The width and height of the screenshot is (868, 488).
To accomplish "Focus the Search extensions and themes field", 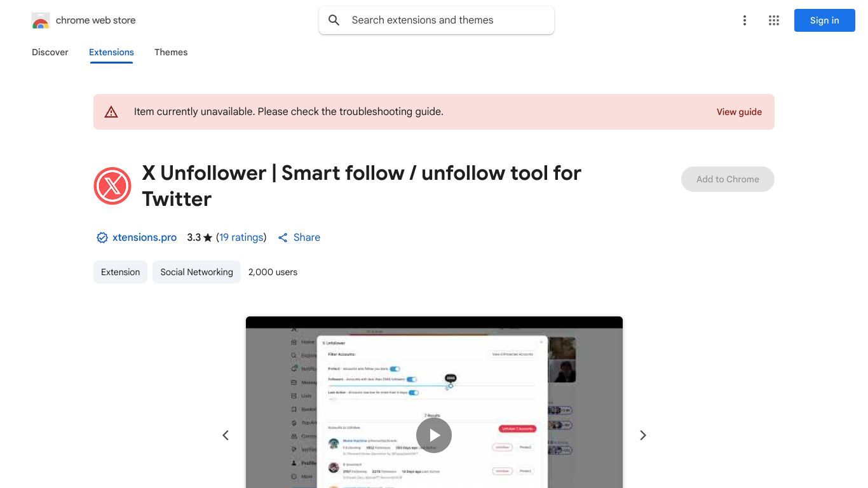I will coord(437,20).
